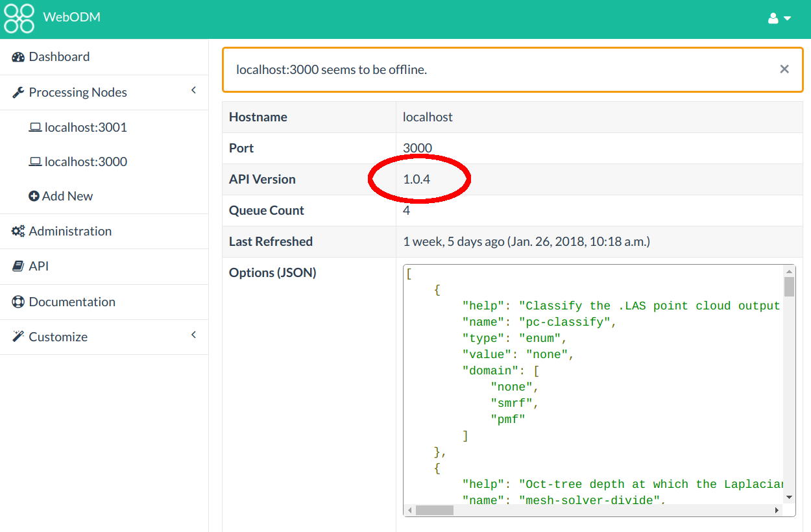Screen dimensions: 811x532
Task: Click the Documentation lifebuoy icon
Action: coord(18,302)
